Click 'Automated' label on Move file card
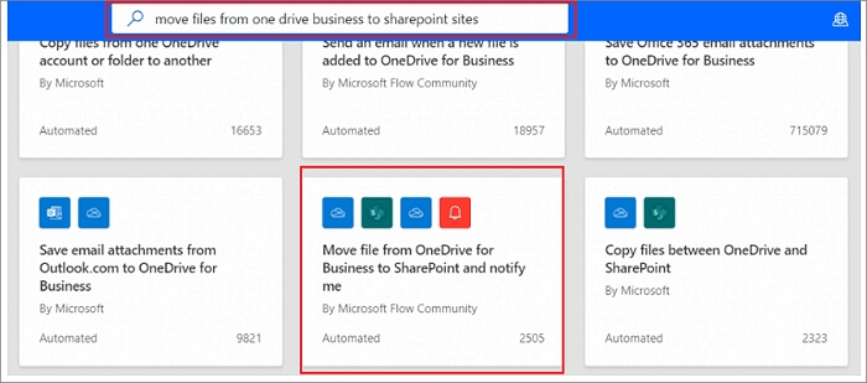 [351, 338]
